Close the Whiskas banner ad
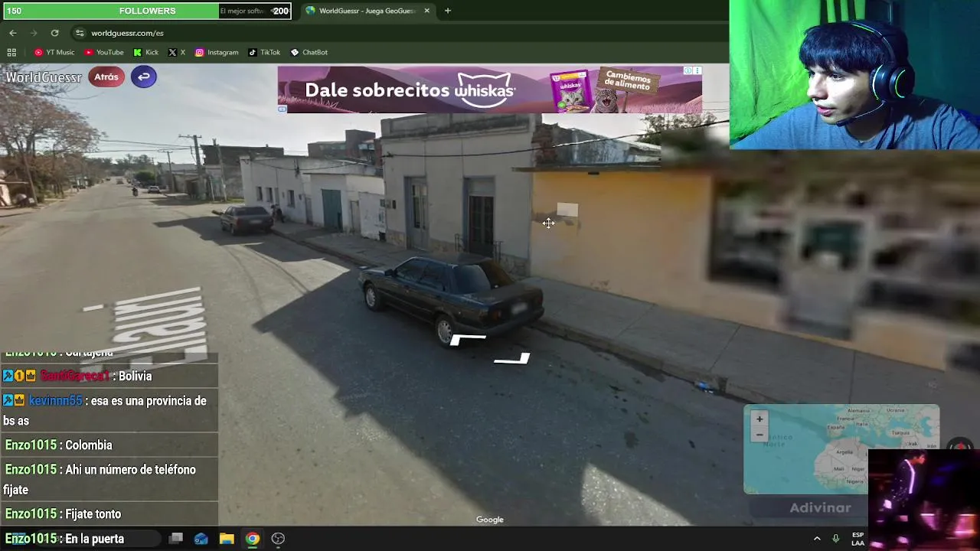980x551 pixels. pos(697,70)
